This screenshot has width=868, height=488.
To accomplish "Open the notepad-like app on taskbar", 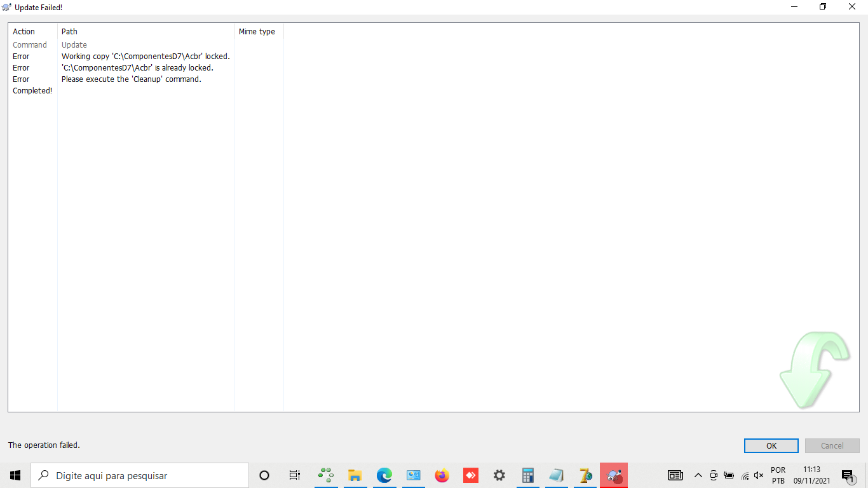I will pos(557,475).
